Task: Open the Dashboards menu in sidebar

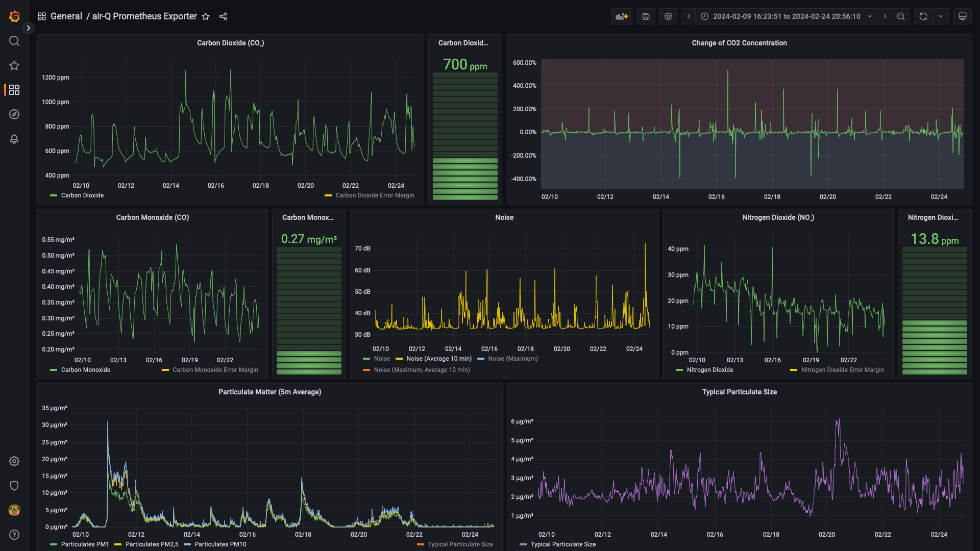Action: point(14,90)
